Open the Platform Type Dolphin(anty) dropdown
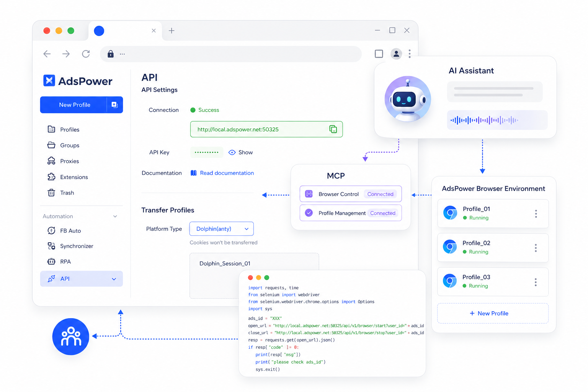Image resolution: width=588 pixels, height=392 pixels. tap(222, 229)
